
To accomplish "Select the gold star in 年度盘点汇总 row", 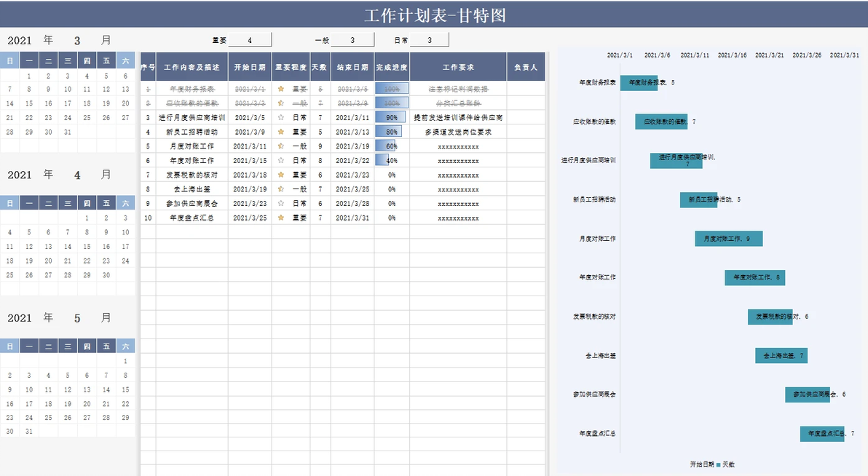I will click(280, 218).
